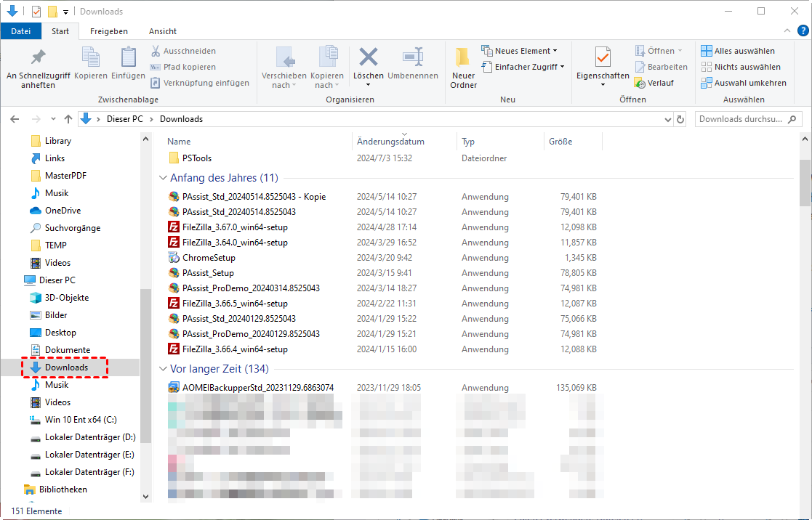This screenshot has width=812, height=520.
Task: Expand the Neues Element menu
Action: pyautogui.click(x=520, y=51)
